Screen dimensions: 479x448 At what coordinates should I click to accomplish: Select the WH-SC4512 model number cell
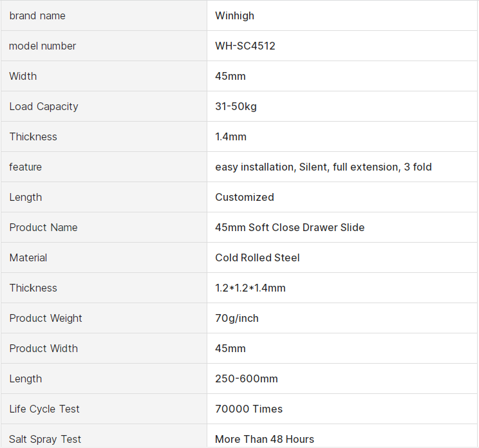coord(245,46)
